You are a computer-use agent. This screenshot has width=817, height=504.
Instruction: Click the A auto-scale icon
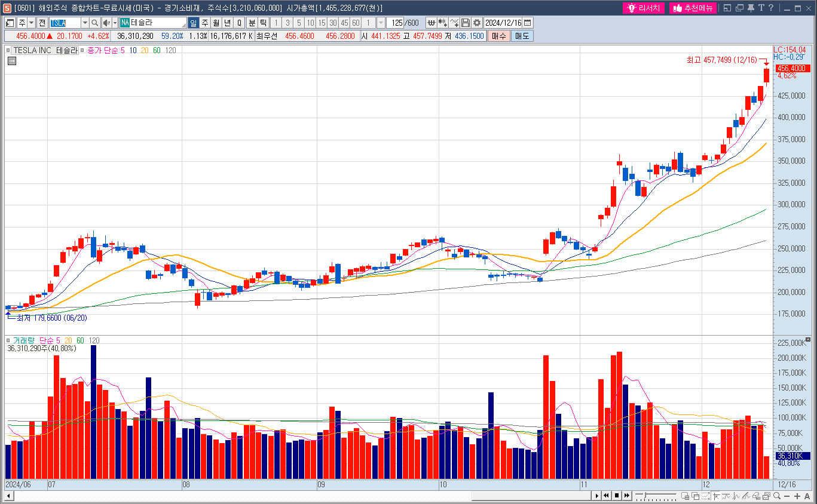[807, 496]
